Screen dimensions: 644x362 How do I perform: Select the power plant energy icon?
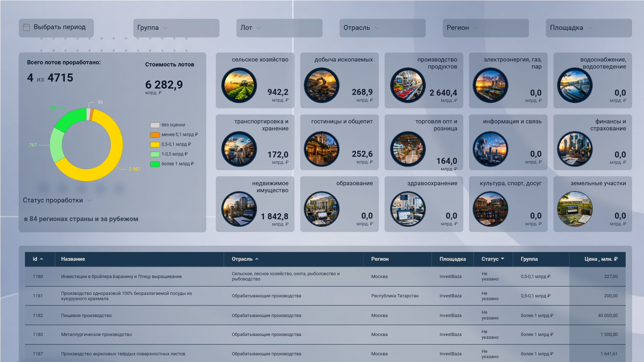490,85
